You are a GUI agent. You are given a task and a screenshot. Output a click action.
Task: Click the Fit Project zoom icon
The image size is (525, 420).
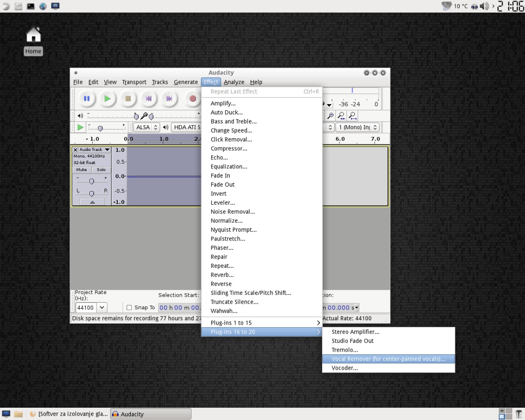click(352, 115)
